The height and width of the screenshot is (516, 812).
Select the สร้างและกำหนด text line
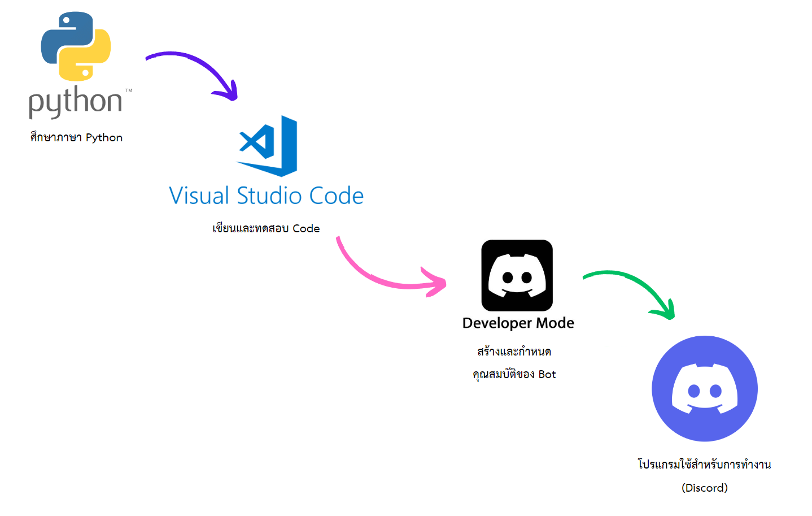pos(516,350)
